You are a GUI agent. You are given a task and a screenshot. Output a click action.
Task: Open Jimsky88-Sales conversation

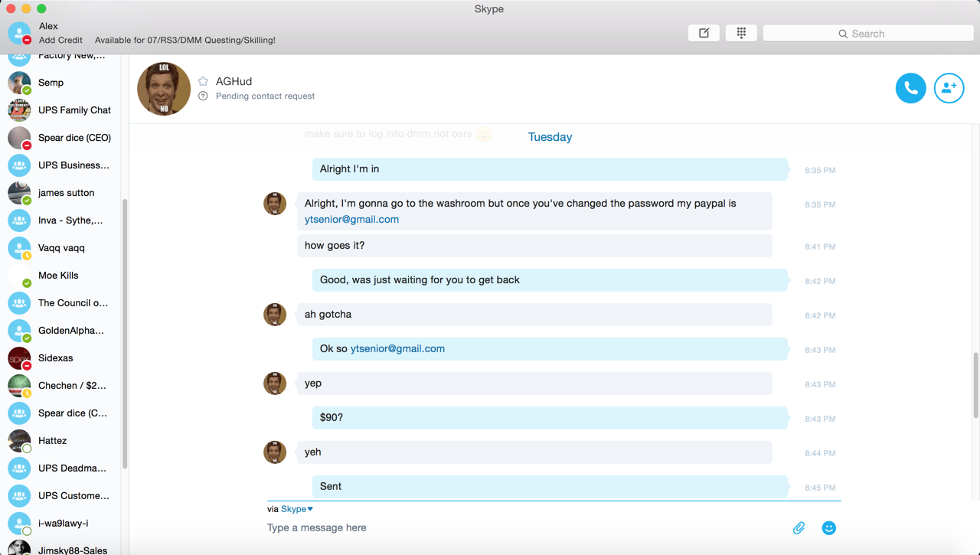(x=61, y=548)
